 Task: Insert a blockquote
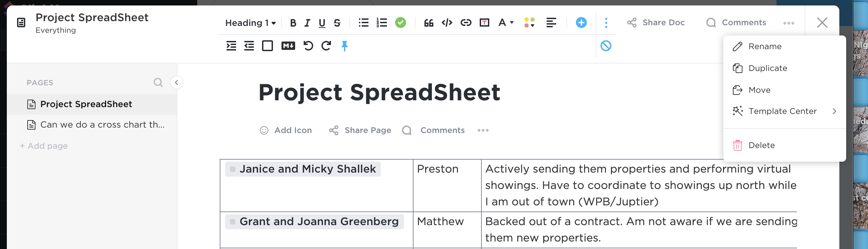pyautogui.click(x=429, y=23)
